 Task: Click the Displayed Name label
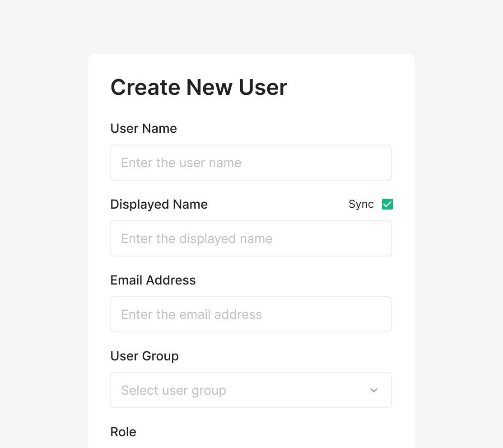click(x=159, y=204)
